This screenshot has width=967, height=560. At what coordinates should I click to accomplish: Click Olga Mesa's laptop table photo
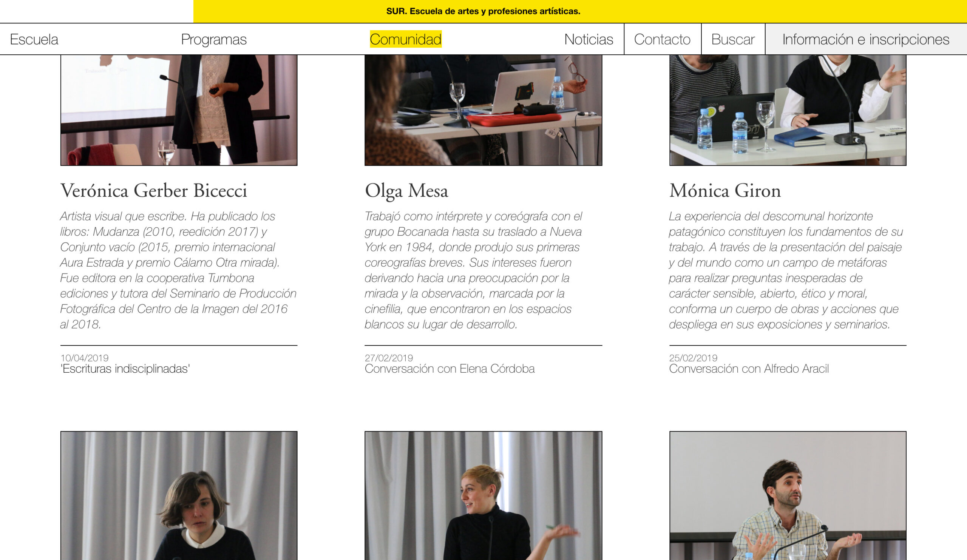click(483, 110)
